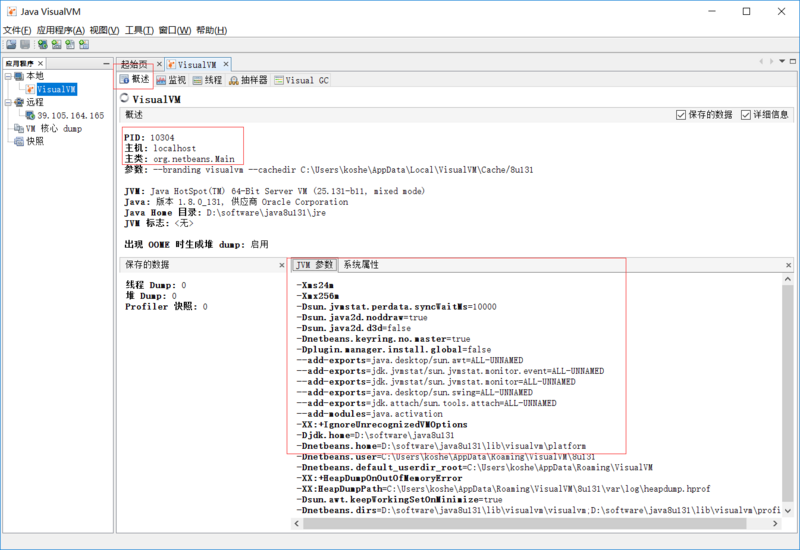Select the 快照 tree node
The width and height of the screenshot is (800, 550).
35,141
